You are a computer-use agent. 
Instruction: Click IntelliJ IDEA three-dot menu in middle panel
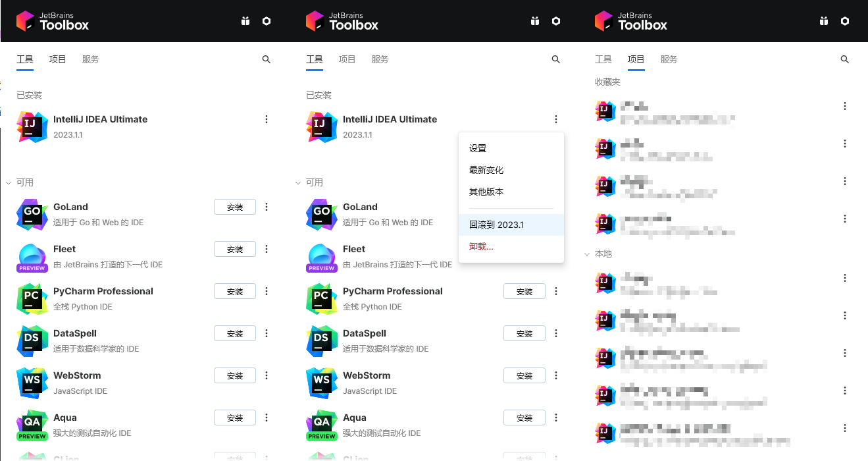point(556,119)
